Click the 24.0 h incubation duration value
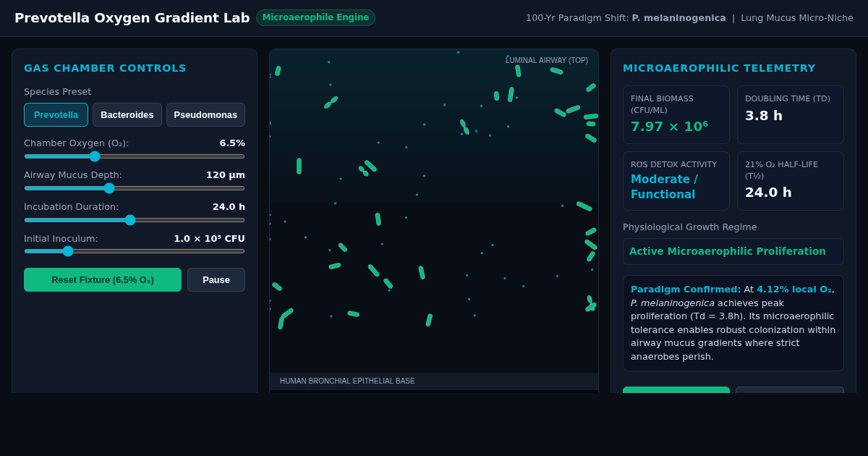Viewport: 868px width, 456px height. point(229,207)
